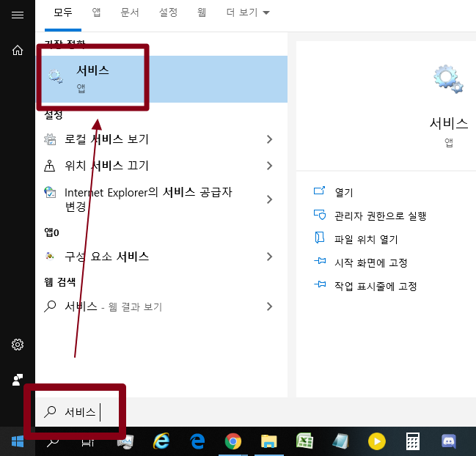Click the large 서비스 gears icon in preview
Viewport: 476px width, 456px height.
[x=448, y=79]
